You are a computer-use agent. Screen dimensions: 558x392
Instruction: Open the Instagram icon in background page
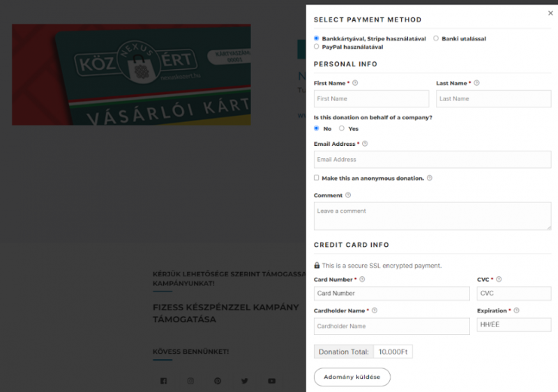point(190,381)
